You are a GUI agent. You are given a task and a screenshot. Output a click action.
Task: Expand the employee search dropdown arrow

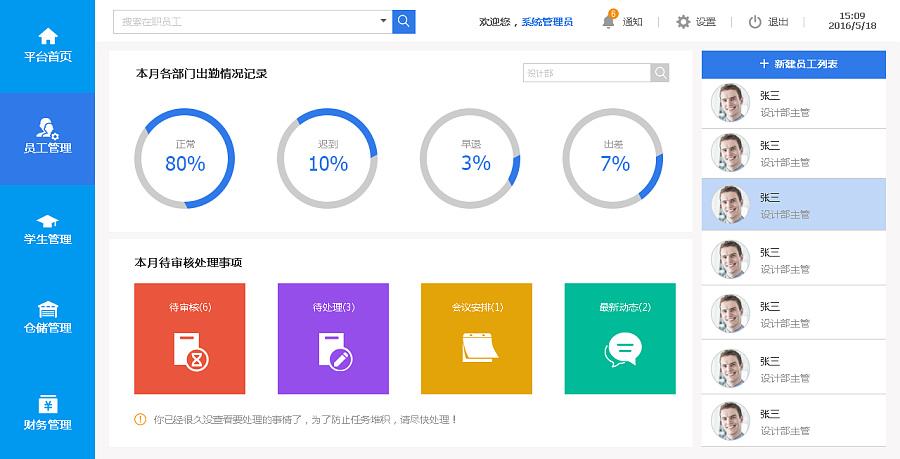pyautogui.click(x=382, y=21)
